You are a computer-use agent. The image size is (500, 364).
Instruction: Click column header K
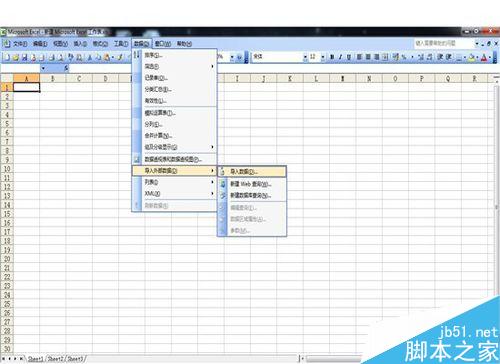290,79
